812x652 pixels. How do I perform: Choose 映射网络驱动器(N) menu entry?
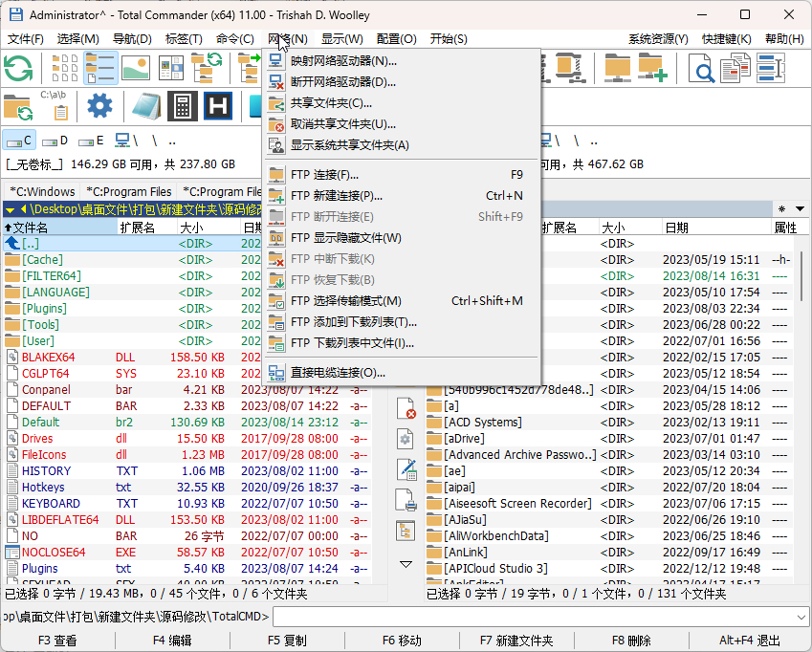(343, 61)
